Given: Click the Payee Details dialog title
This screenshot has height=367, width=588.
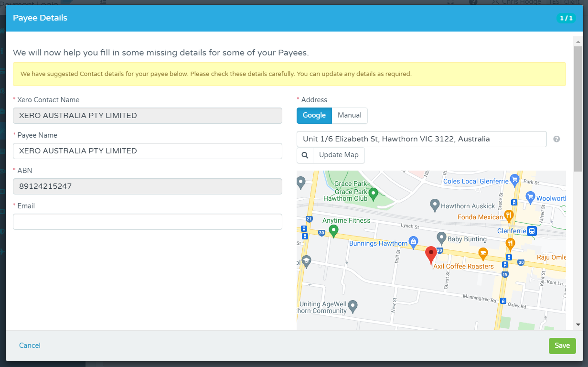Looking at the screenshot, I should [x=40, y=18].
